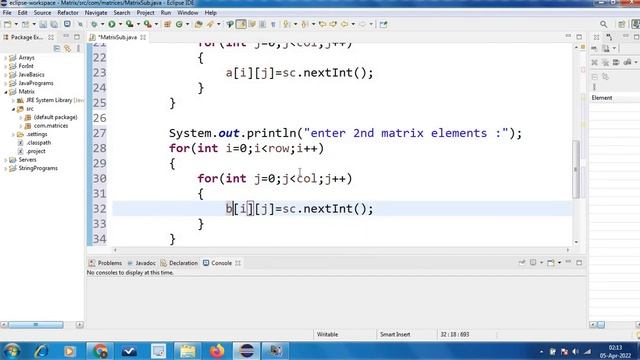Click the Save All toolbar icon
The height and width of the screenshot is (360, 640).
[x=54, y=24]
